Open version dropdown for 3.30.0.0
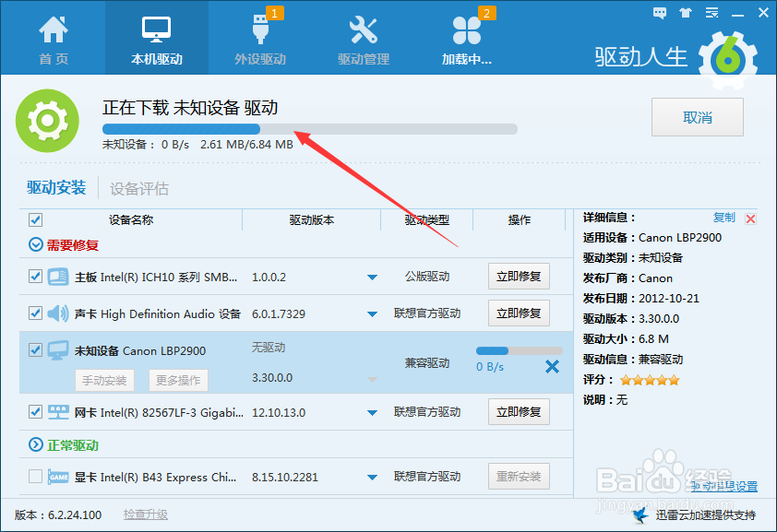777x532 pixels. pyautogui.click(x=372, y=380)
